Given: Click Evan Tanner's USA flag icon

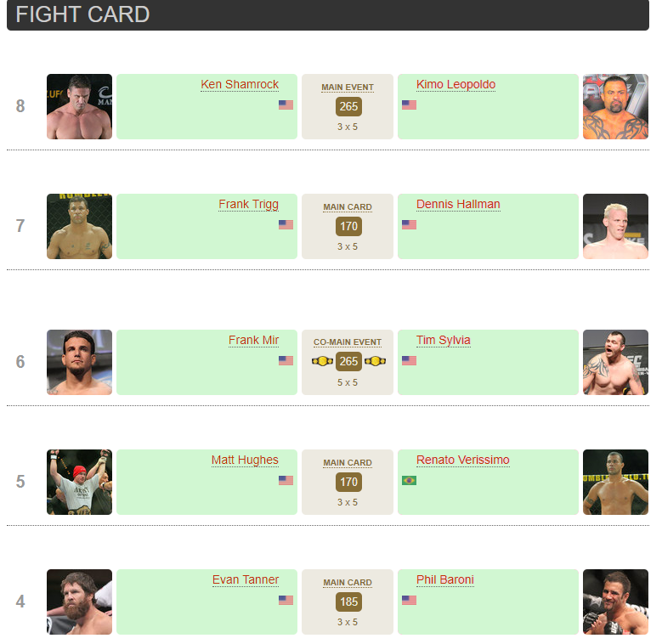Looking at the screenshot, I should pos(286,601).
